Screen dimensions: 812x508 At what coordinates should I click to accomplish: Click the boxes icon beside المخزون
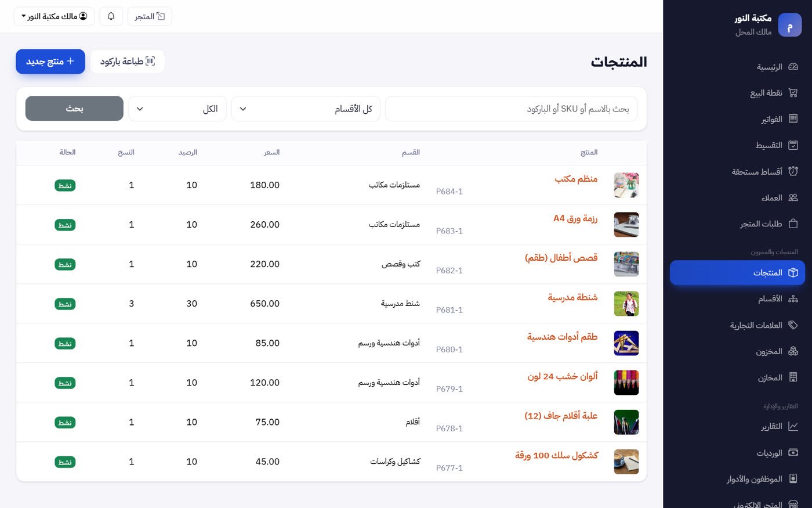(x=793, y=351)
